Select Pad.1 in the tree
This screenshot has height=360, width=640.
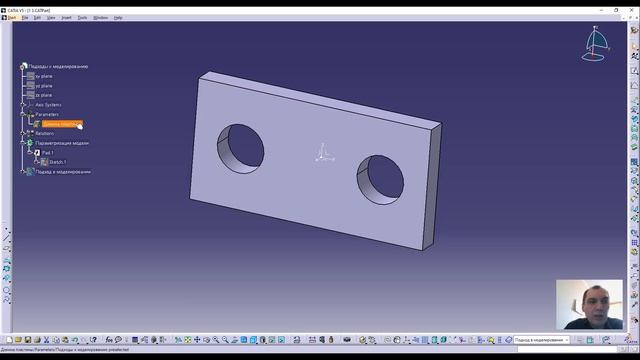point(48,153)
